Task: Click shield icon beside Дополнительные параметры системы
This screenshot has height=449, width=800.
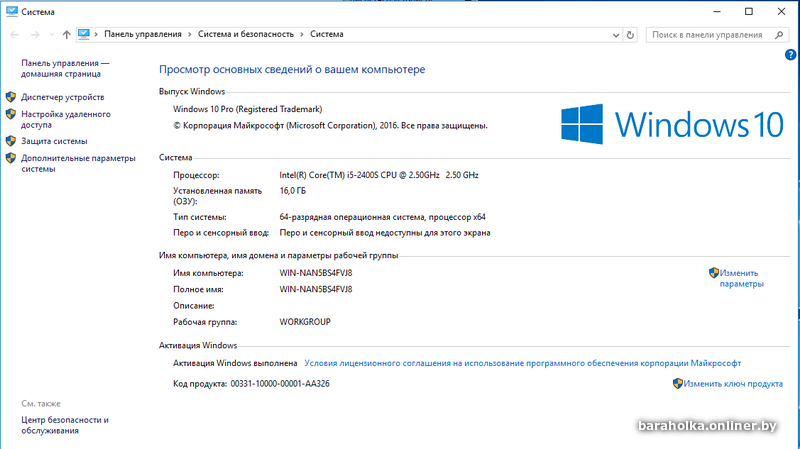Action: [x=11, y=158]
